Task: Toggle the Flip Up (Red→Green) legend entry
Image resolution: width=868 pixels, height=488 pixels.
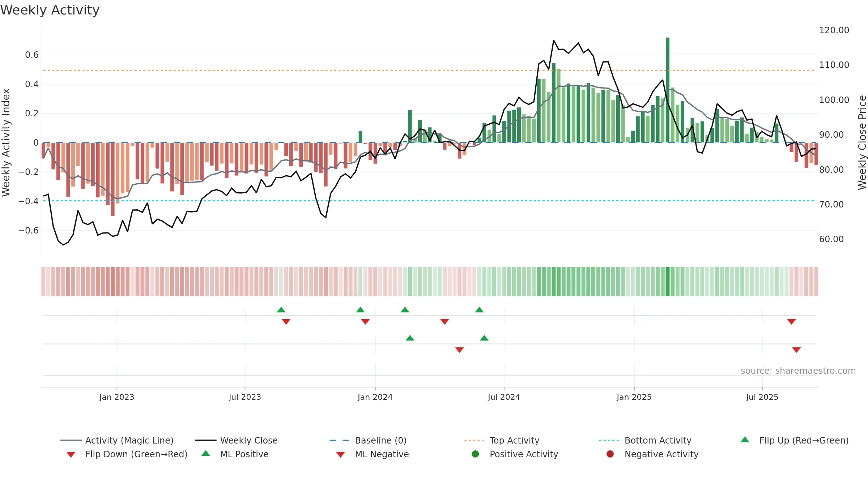Action: pos(795,440)
